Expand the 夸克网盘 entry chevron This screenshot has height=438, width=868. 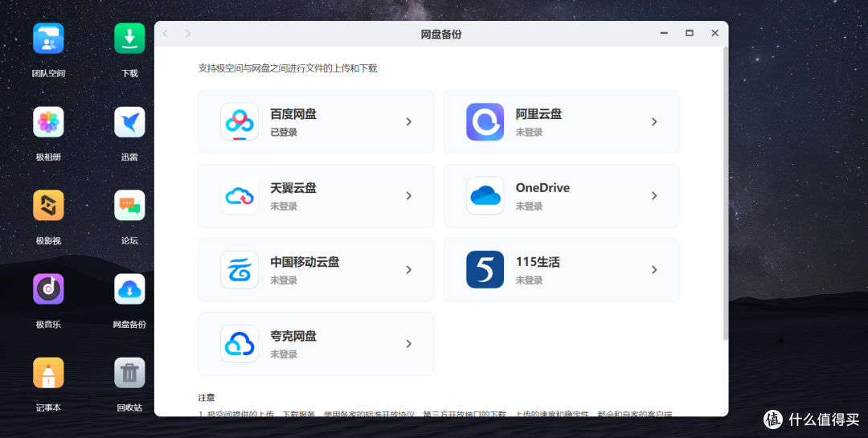click(408, 344)
